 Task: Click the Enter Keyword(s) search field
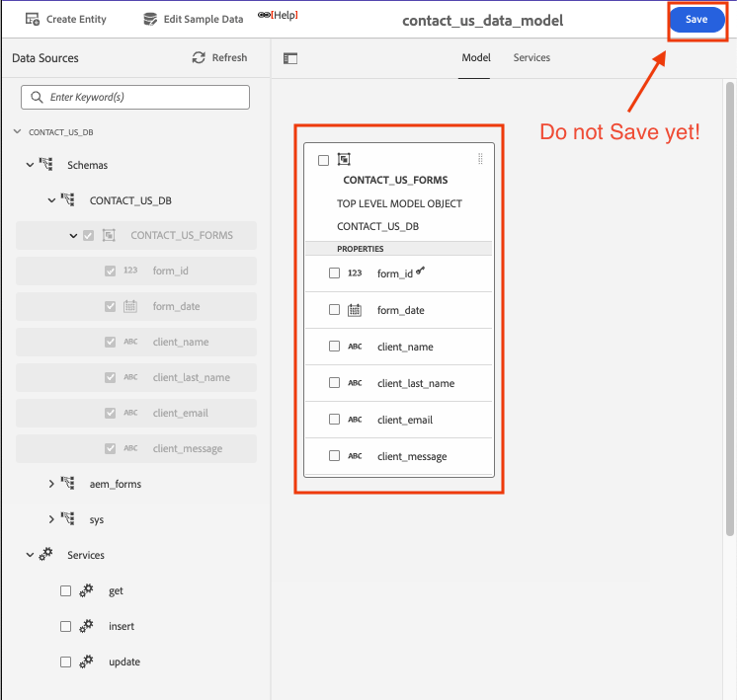135,97
